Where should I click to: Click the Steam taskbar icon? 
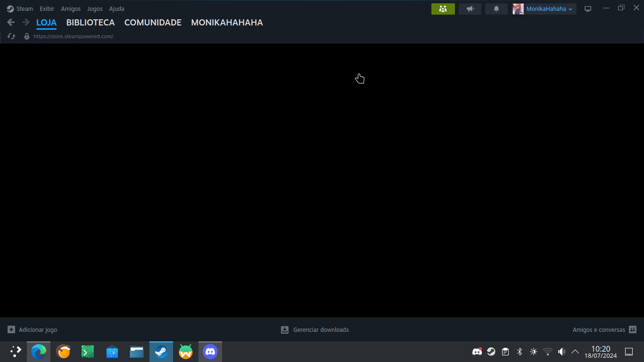coord(161,352)
